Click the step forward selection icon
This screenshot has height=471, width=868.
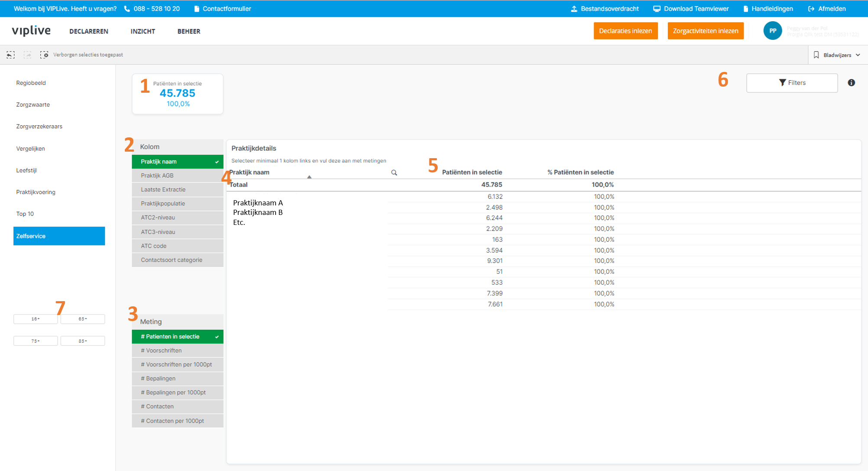tap(27, 55)
